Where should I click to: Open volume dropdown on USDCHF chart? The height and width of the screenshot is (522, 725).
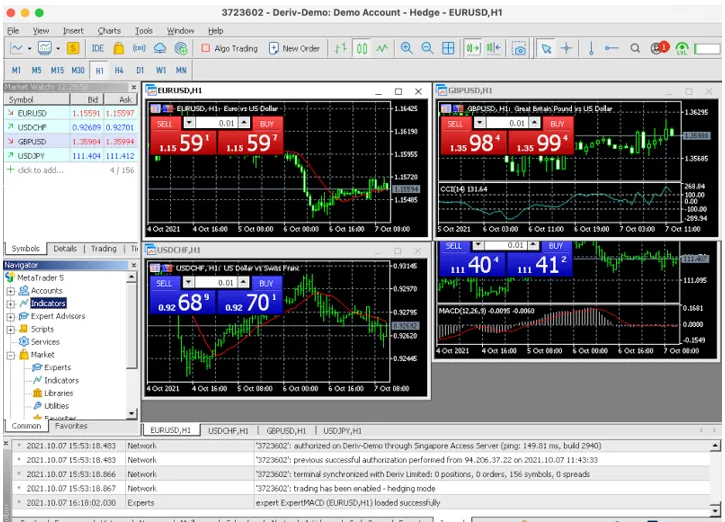pyautogui.click(x=188, y=282)
